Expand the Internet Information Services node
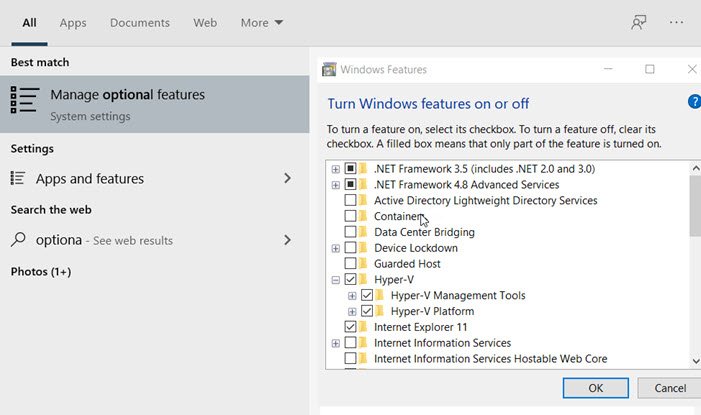This screenshot has width=701, height=415. [x=336, y=343]
